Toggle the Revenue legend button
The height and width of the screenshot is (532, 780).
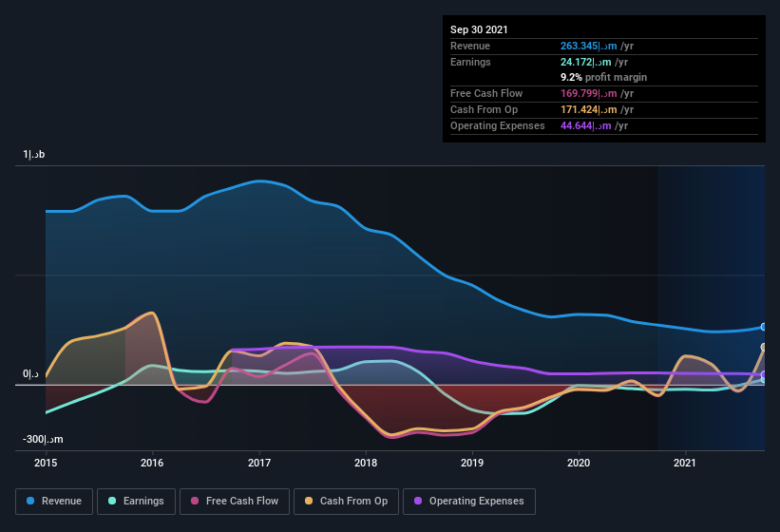(54, 502)
